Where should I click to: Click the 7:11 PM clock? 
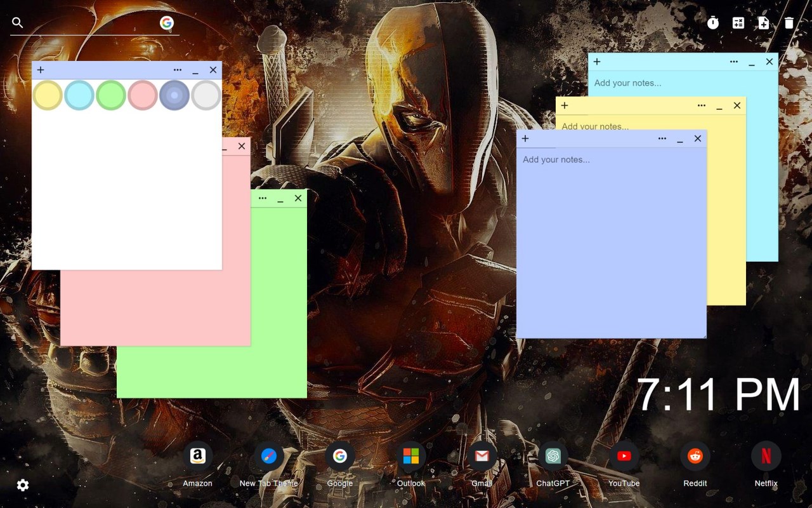coord(719,395)
